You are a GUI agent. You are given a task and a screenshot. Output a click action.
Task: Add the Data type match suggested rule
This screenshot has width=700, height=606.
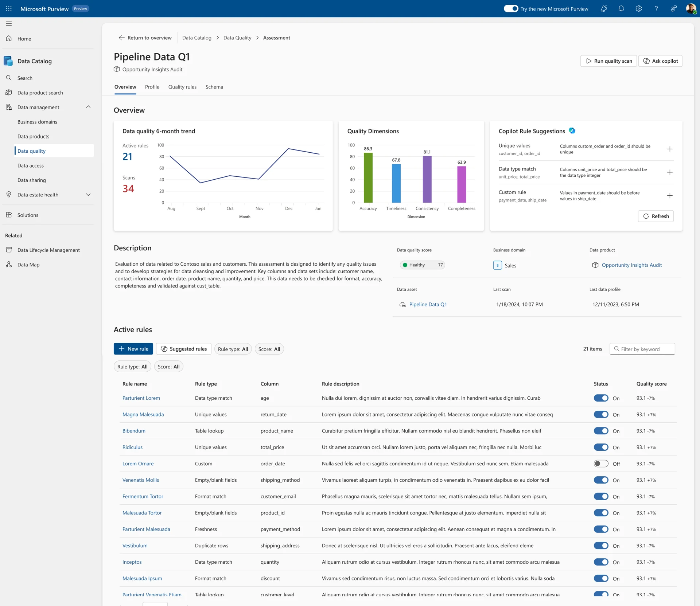pyautogui.click(x=670, y=172)
